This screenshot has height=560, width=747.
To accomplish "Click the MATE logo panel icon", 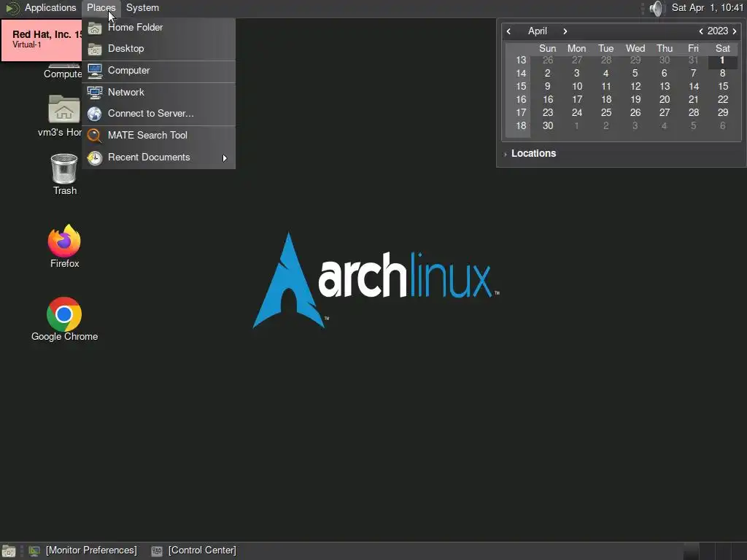I will (x=12, y=7).
